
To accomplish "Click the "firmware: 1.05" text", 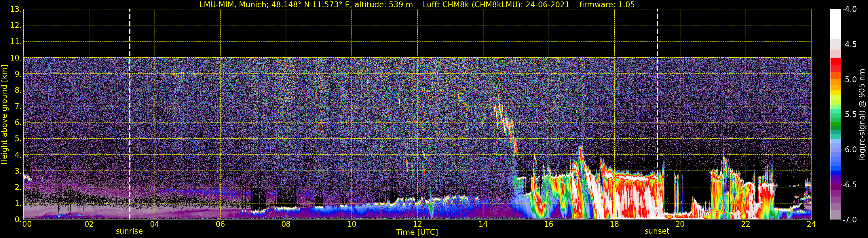I will point(607,5).
